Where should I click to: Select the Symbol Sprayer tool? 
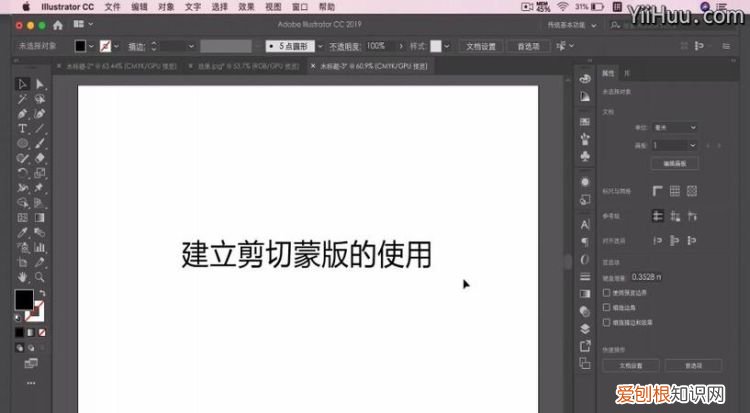22,247
